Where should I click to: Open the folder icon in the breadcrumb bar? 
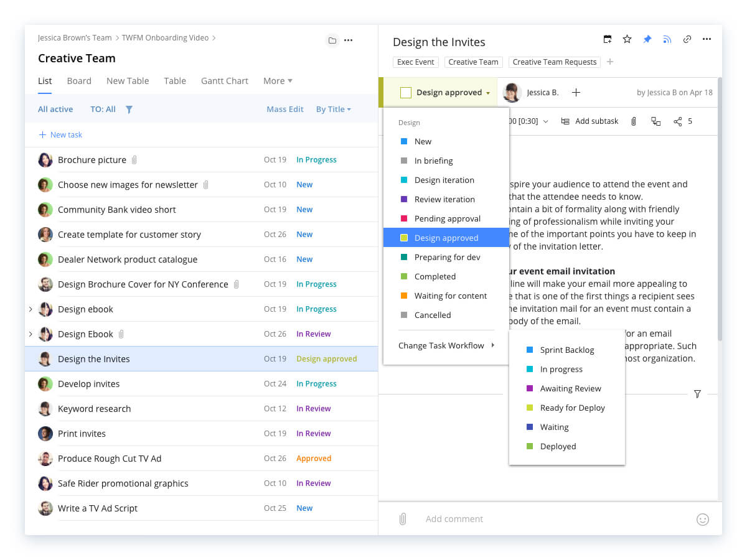(x=332, y=40)
